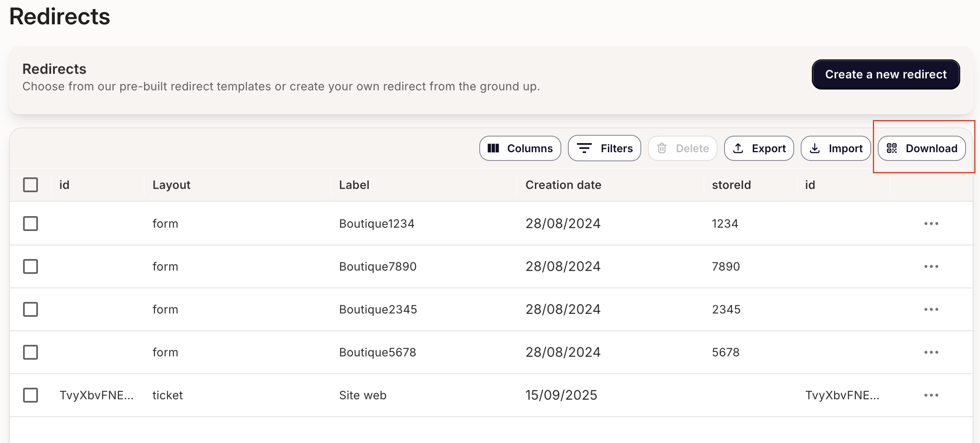Check the select-all checkbox in the header
This screenshot has width=980, height=443.
(30, 184)
